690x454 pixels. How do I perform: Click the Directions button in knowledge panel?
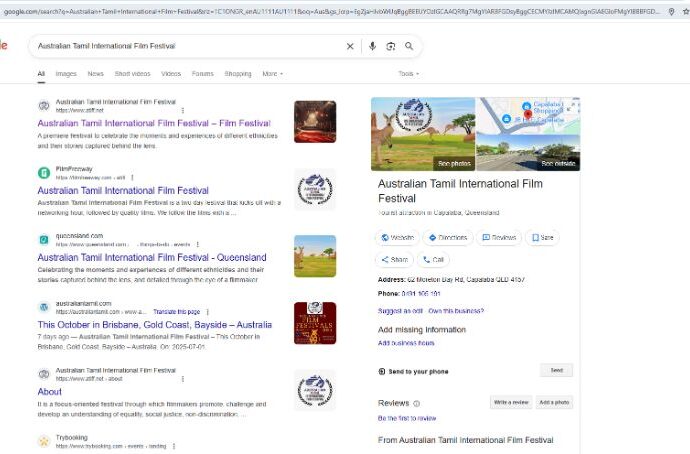click(x=447, y=238)
